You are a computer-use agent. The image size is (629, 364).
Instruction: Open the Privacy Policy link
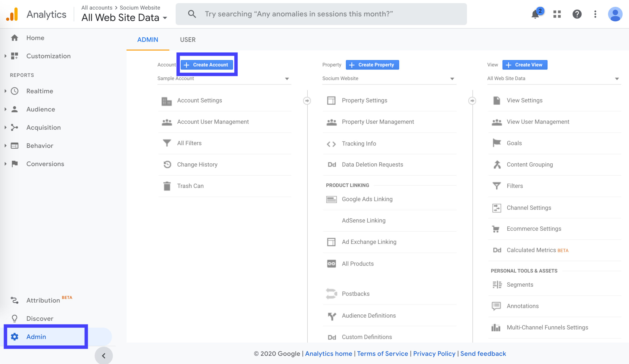(x=434, y=353)
